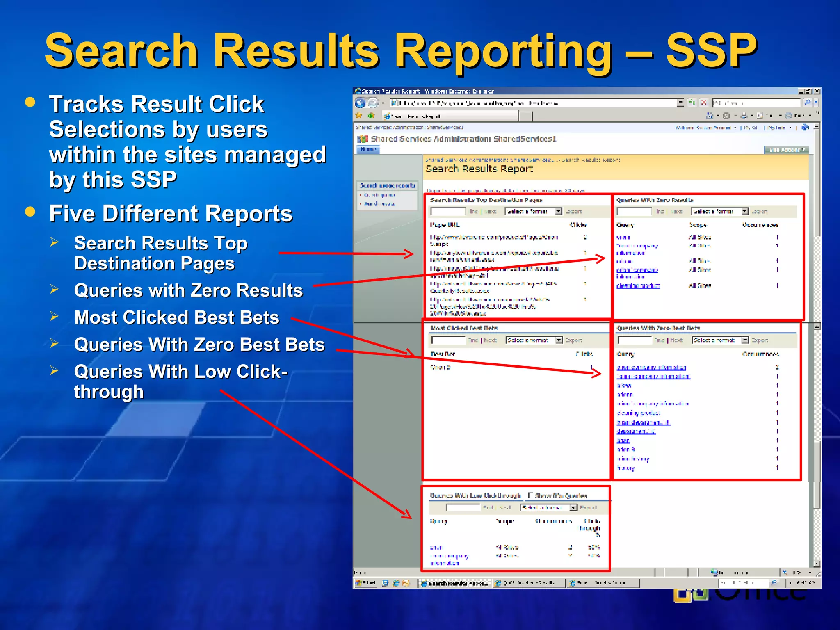Click page number box in Queries With Low Clickthrough
Viewport: 840px width, 630px height.
point(463,508)
